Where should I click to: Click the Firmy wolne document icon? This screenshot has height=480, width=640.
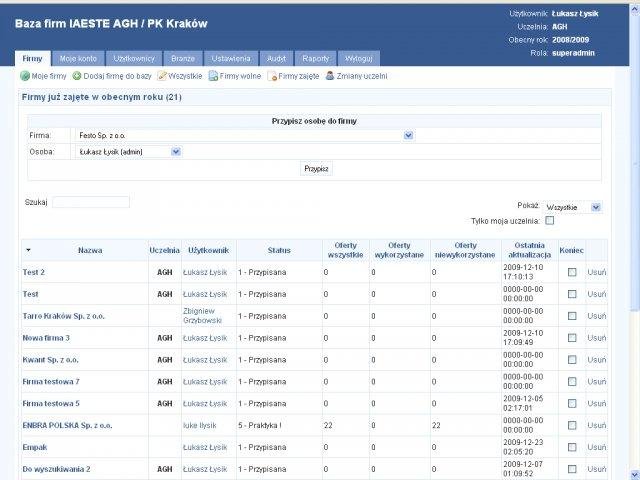click(x=213, y=76)
